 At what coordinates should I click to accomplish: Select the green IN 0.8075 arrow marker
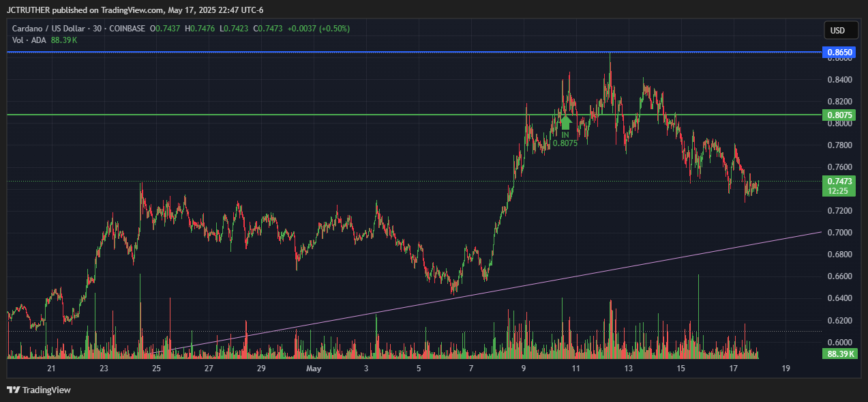coord(565,131)
